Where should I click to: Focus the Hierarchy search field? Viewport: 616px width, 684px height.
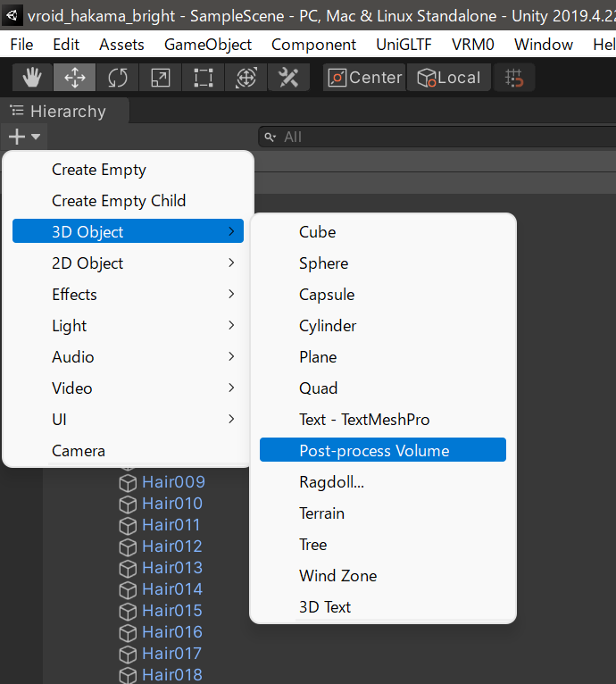click(x=437, y=137)
